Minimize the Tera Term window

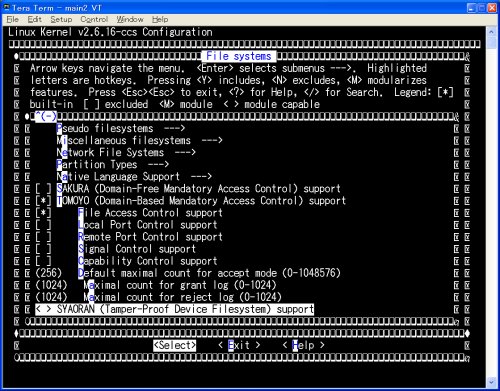click(x=471, y=8)
